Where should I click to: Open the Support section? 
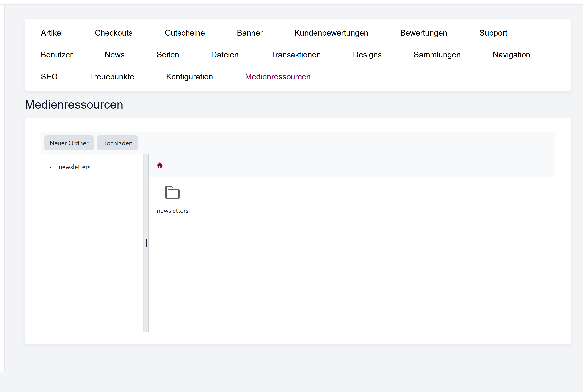(493, 33)
